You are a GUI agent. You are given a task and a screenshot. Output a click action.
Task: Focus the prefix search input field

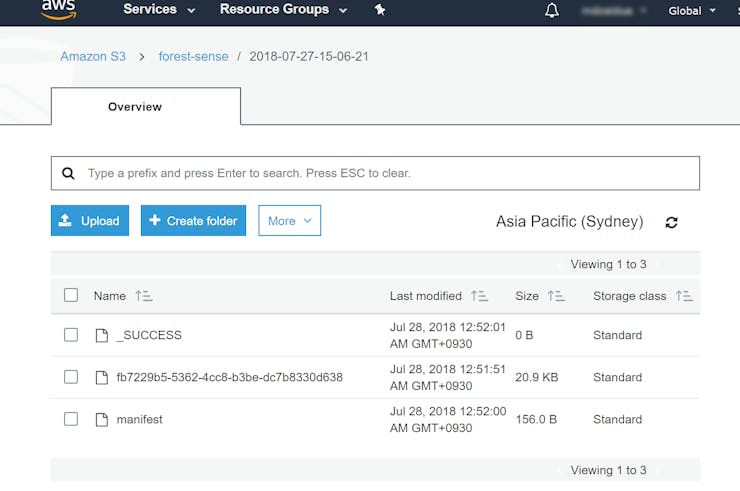tap(375, 173)
